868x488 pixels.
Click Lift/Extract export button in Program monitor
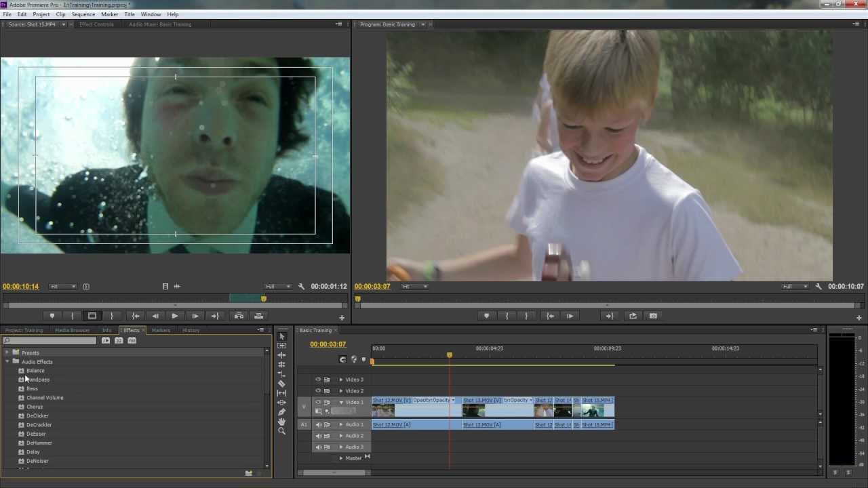coord(633,316)
